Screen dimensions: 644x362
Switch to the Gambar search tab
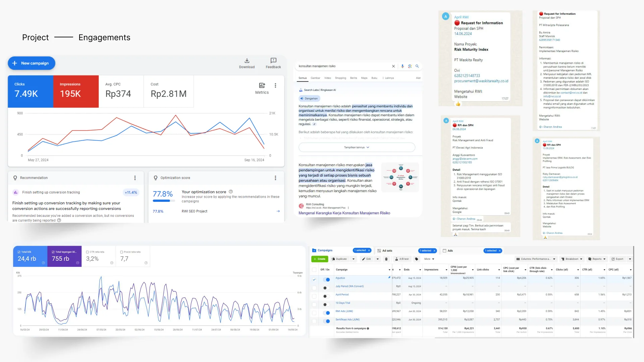click(315, 78)
